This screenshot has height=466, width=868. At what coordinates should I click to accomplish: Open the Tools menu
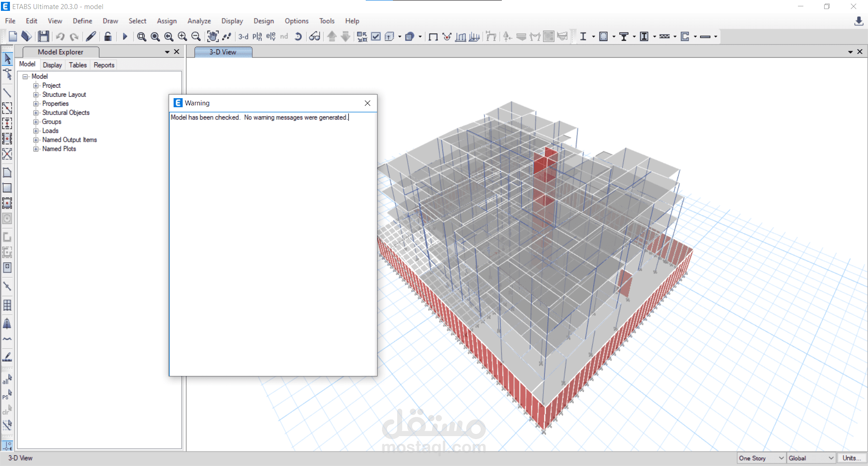[327, 21]
